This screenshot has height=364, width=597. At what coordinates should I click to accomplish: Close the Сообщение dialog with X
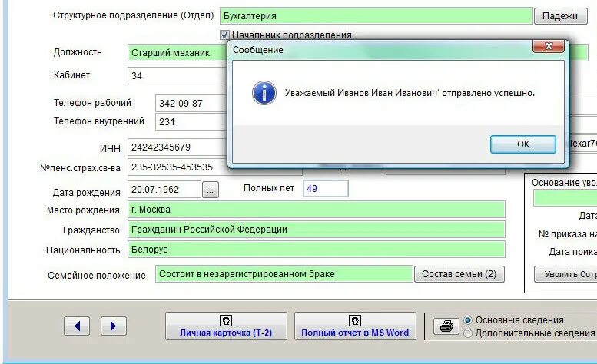click(549, 46)
